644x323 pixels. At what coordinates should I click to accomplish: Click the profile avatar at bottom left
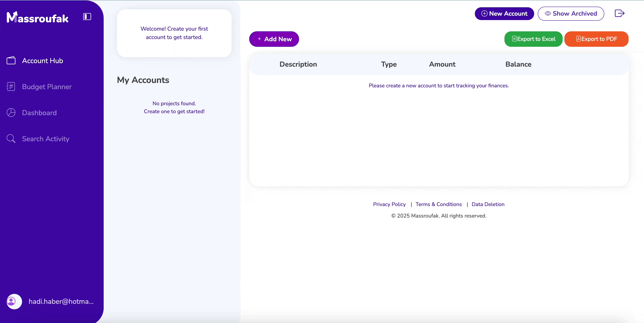click(14, 301)
